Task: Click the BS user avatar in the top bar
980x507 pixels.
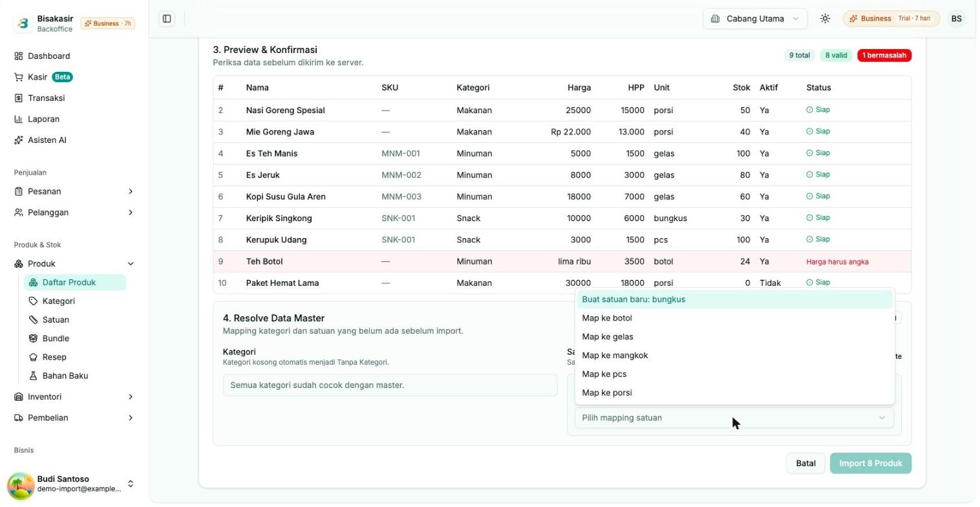Action: (956, 19)
